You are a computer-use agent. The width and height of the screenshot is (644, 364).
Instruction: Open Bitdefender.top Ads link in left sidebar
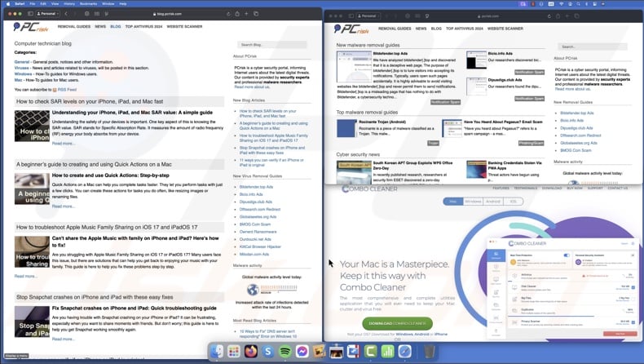pos(256,187)
